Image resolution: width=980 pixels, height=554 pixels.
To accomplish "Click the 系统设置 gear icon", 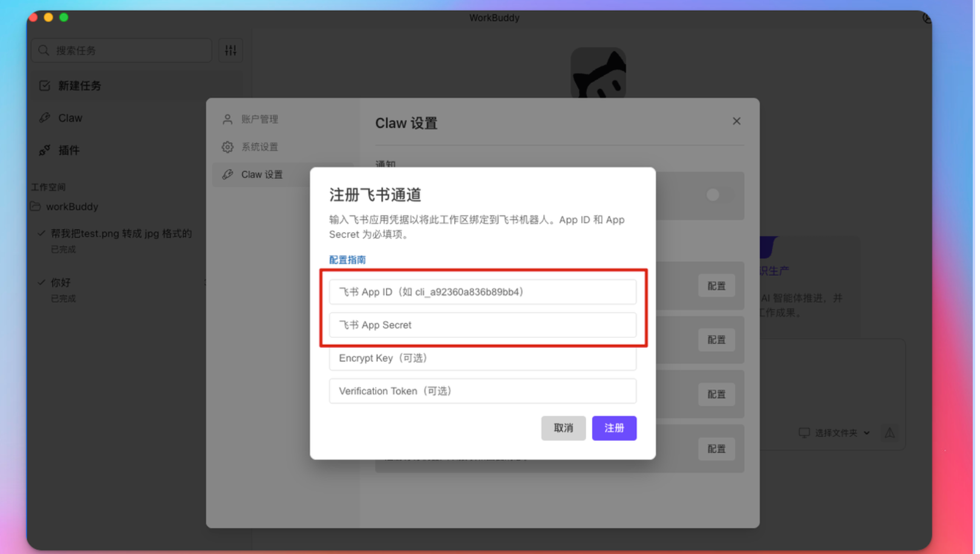I will coord(228,148).
